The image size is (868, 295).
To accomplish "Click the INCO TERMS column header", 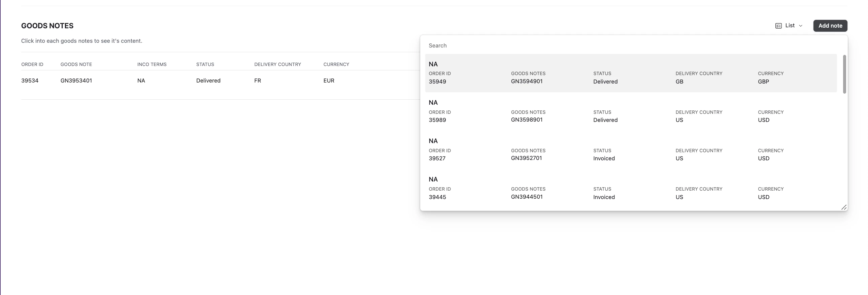I will point(152,64).
